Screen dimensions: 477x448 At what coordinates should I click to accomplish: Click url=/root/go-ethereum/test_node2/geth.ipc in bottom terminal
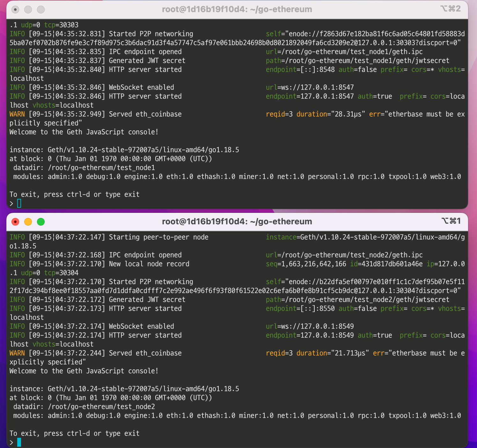pos(344,255)
